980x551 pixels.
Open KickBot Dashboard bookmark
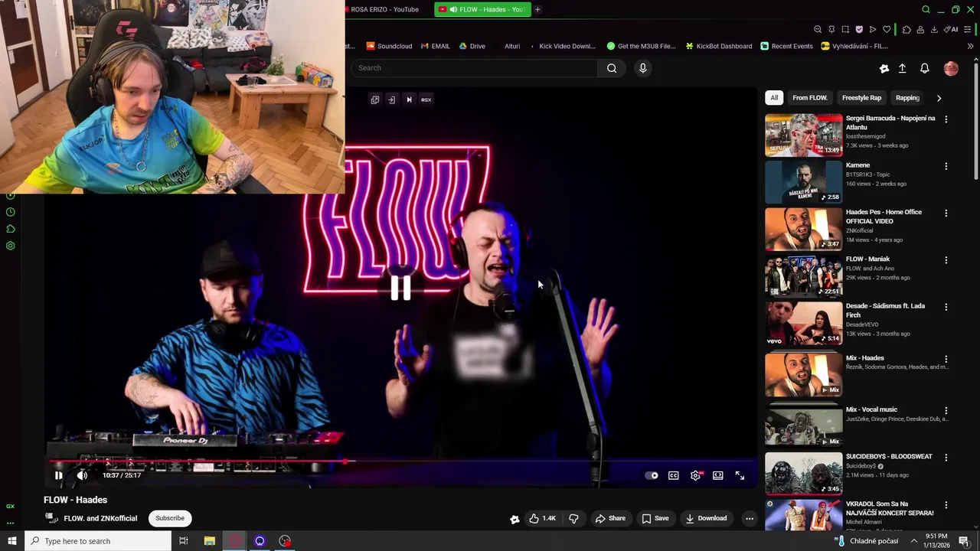point(719,46)
